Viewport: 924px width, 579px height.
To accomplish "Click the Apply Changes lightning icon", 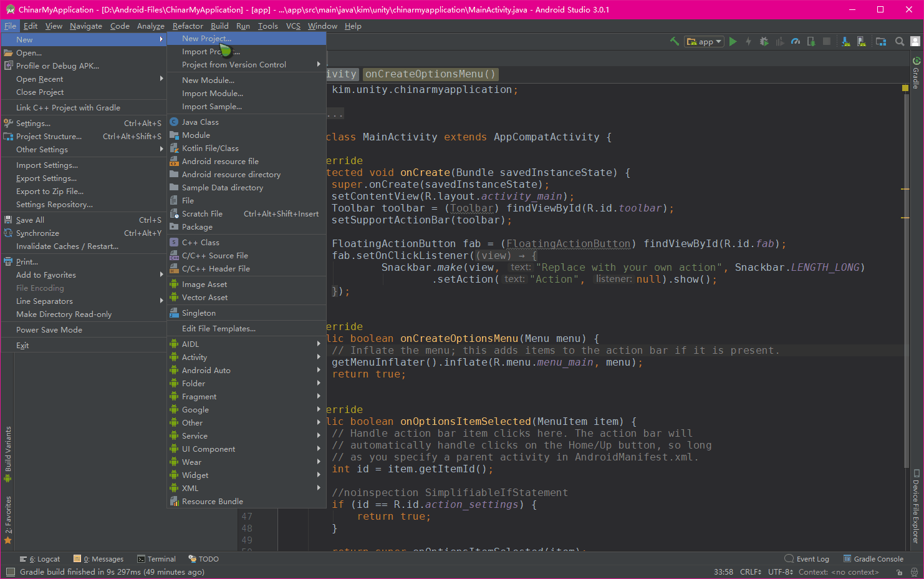I will [x=748, y=41].
